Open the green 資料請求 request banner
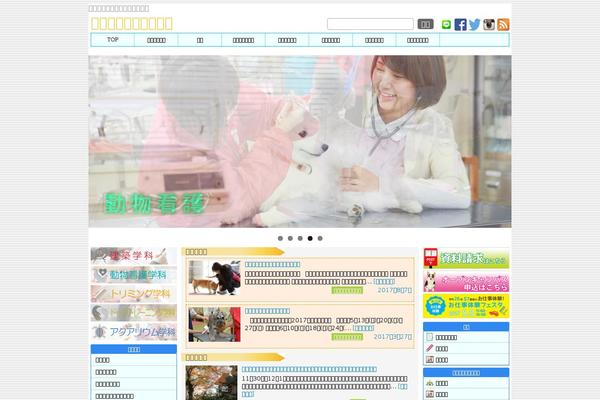600x400 pixels. click(466, 258)
